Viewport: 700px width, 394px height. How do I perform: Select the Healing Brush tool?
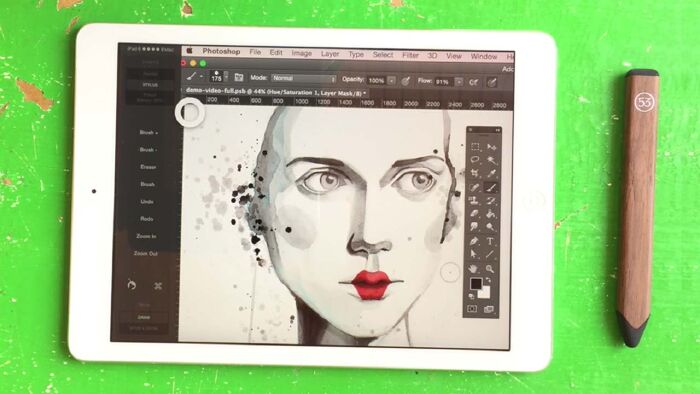pyautogui.click(x=475, y=187)
